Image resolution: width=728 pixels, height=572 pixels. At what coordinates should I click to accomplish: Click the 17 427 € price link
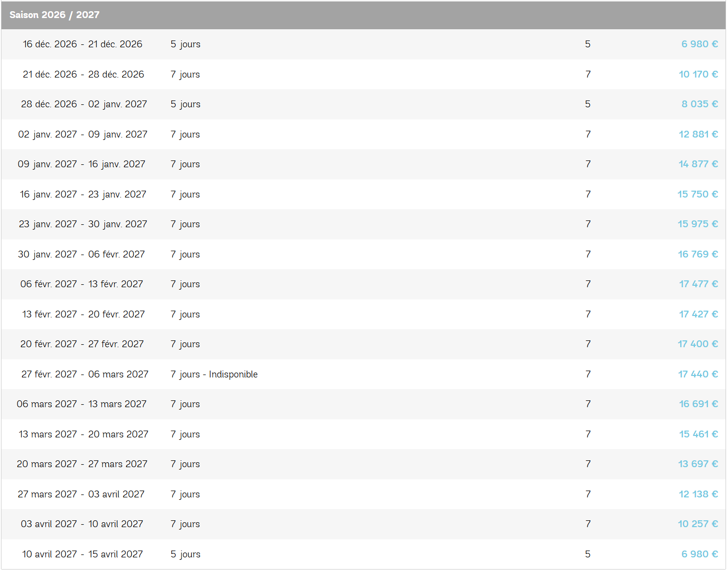698,315
